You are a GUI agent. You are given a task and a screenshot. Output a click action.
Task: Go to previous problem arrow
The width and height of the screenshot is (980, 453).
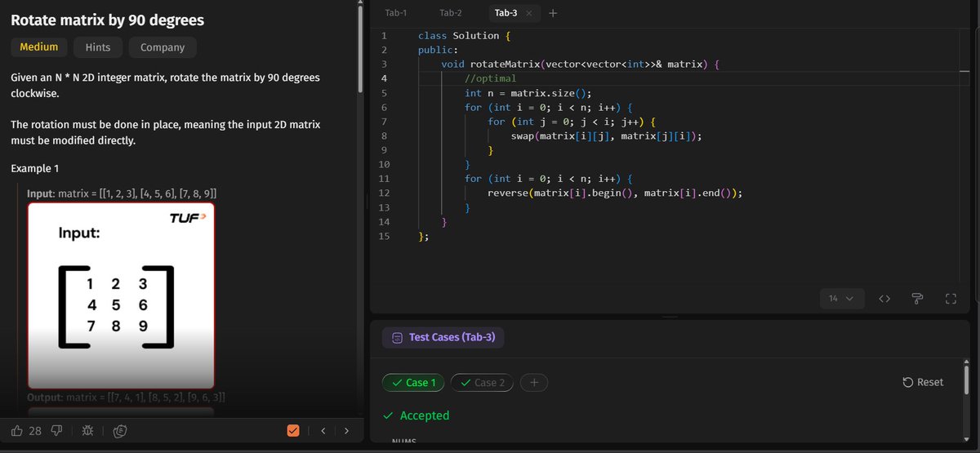(323, 430)
